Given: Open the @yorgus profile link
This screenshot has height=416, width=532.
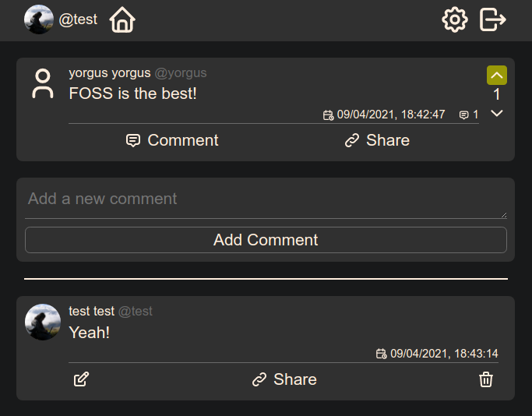Looking at the screenshot, I should pyautogui.click(x=181, y=73).
